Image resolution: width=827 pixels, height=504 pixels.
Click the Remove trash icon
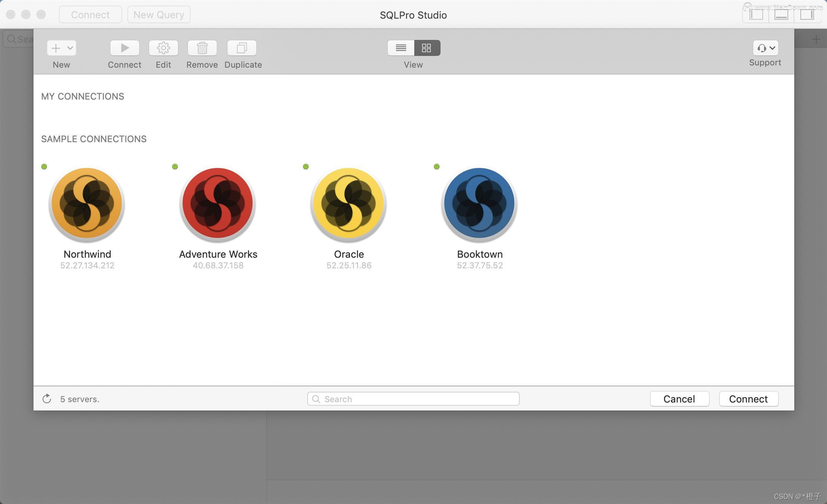(x=202, y=48)
